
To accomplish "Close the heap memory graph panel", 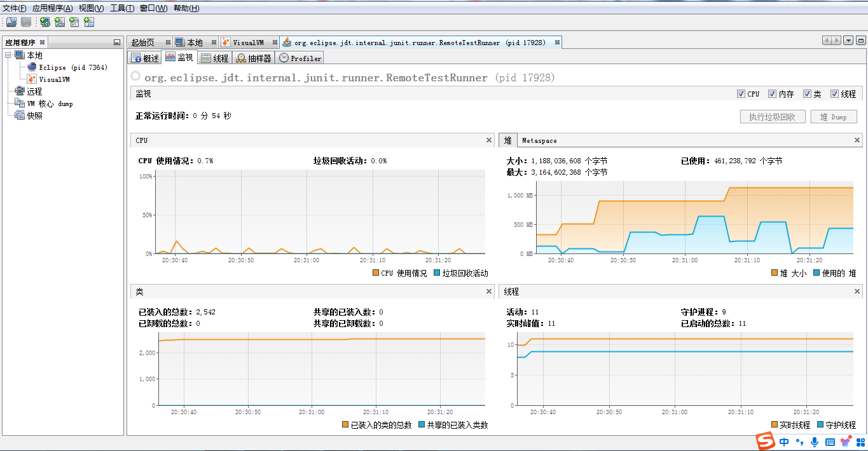I will tap(857, 140).
